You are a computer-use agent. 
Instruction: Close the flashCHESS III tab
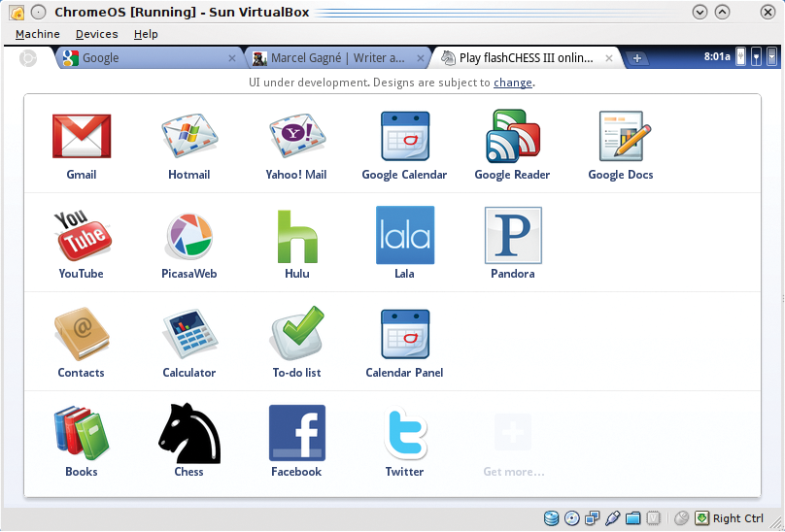pos(609,58)
